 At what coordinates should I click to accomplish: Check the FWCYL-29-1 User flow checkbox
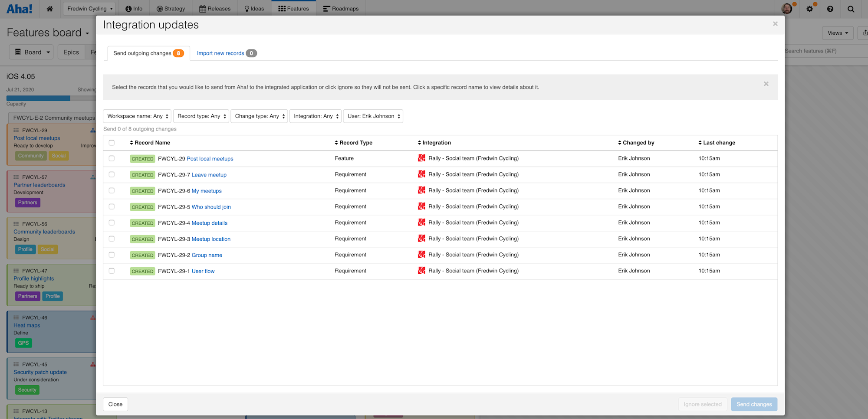point(112,271)
